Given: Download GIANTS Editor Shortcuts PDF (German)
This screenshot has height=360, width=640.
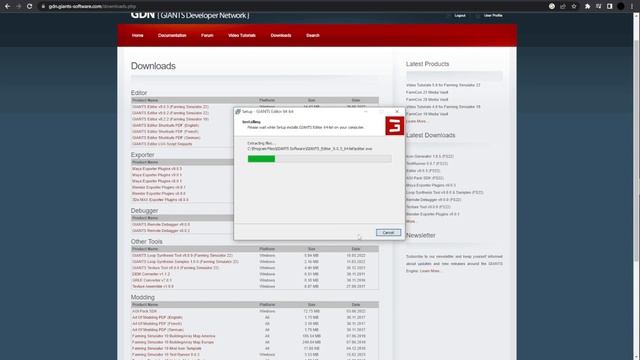Looking at the screenshot, I should click(x=166, y=138).
